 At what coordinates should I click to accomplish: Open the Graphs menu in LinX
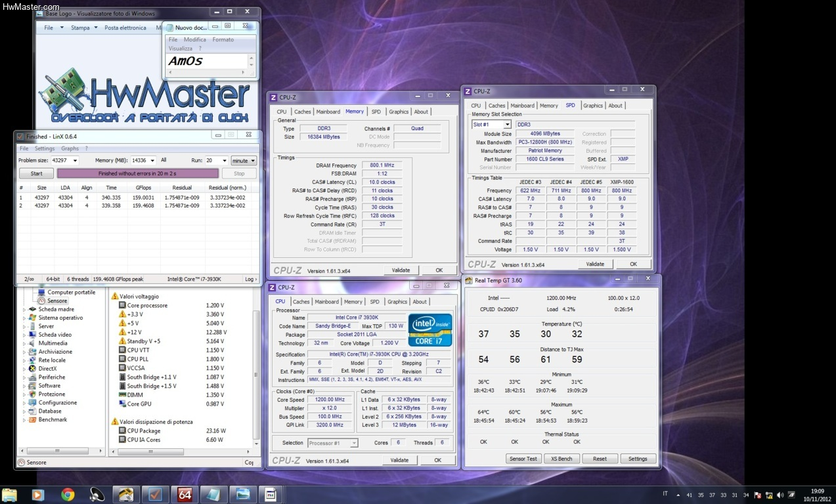[x=70, y=148]
